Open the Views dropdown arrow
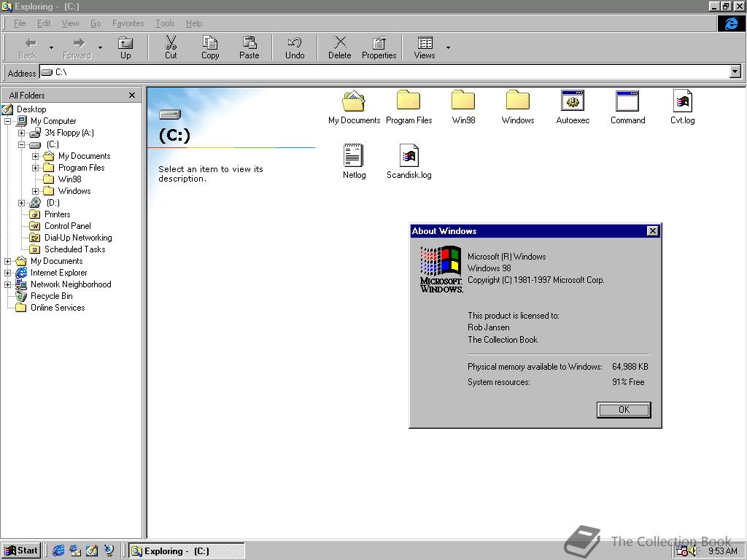The height and width of the screenshot is (560, 747). (448, 47)
